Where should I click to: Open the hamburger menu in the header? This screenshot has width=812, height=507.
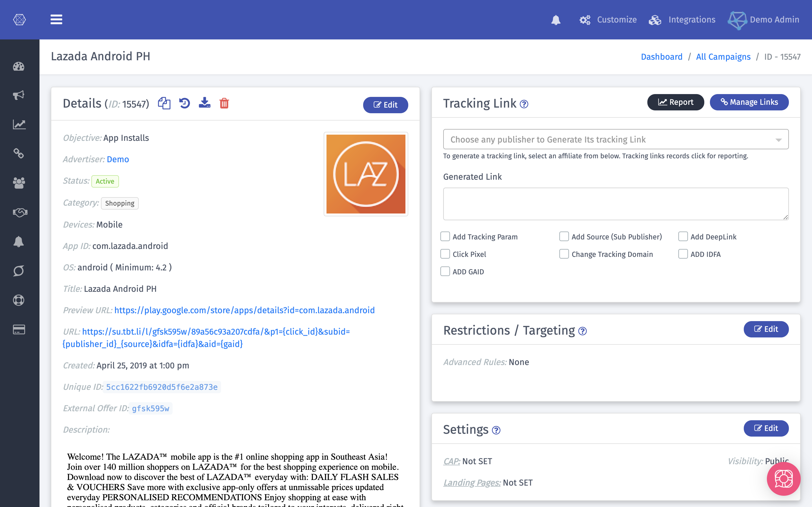[x=56, y=19]
